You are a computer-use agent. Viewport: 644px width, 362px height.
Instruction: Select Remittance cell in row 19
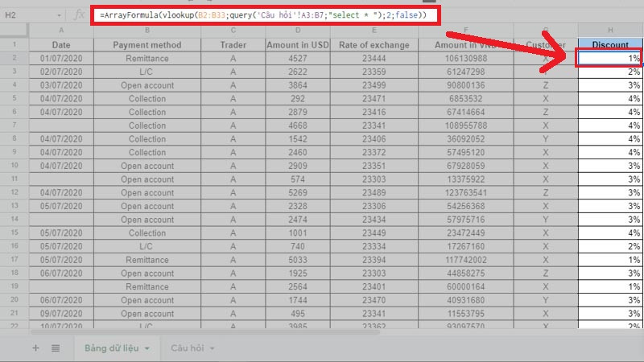147,286
